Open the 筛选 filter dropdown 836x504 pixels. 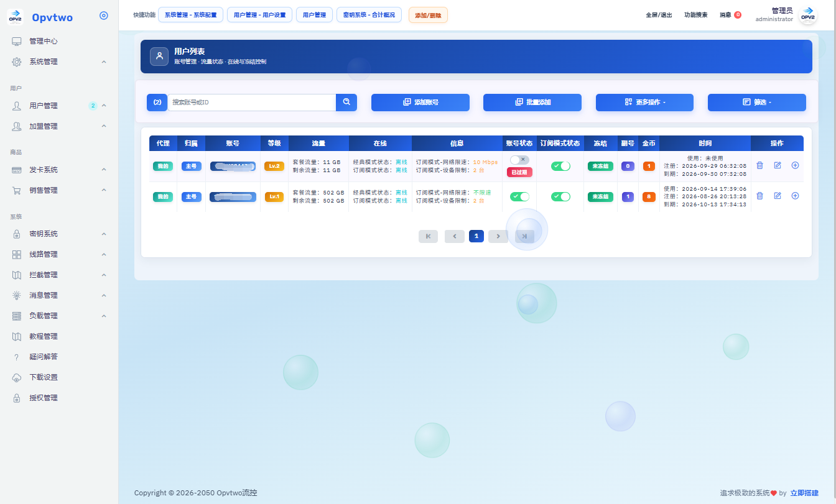(x=756, y=103)
